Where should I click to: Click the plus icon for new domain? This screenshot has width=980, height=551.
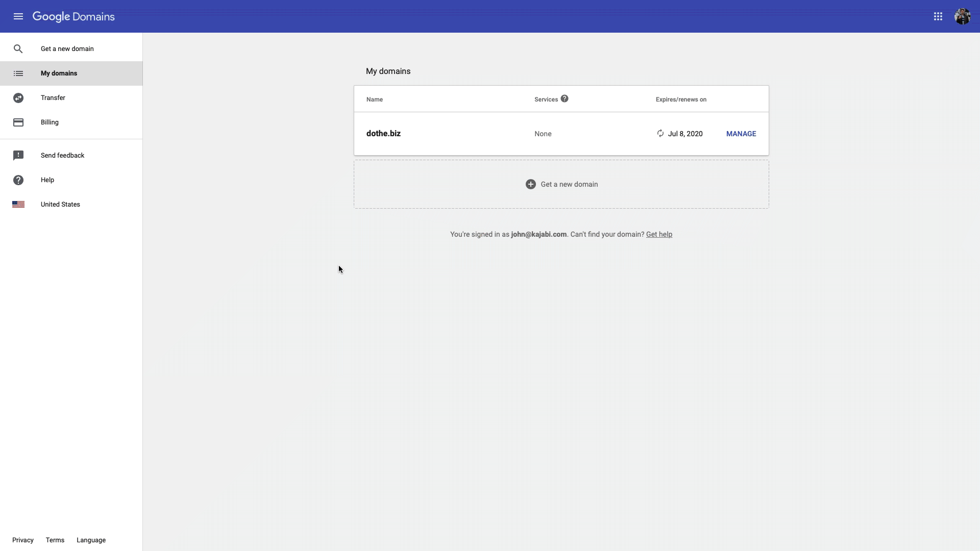(531, 184)
